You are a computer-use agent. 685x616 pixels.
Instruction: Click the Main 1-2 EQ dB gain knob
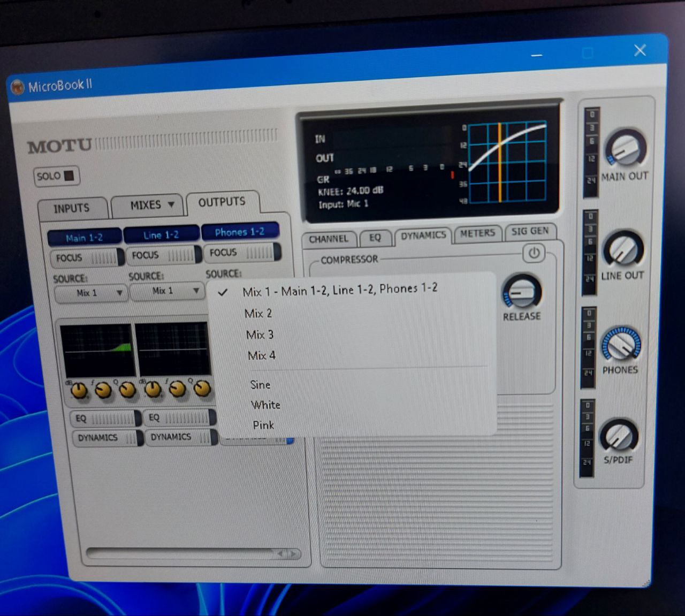(x=79, y=390)
